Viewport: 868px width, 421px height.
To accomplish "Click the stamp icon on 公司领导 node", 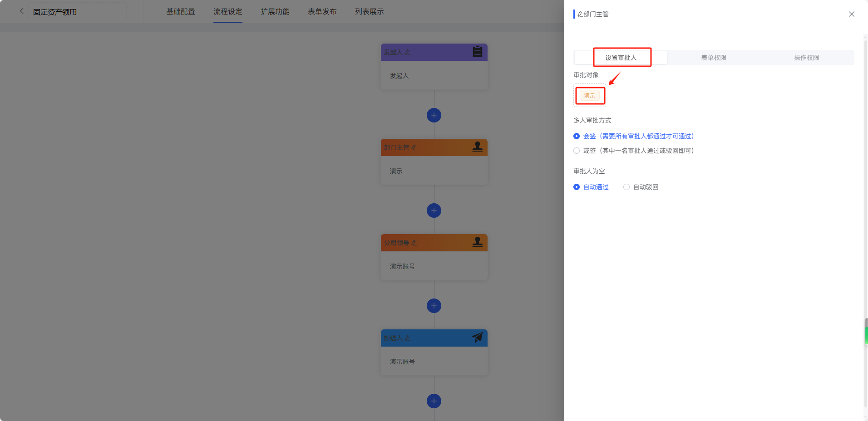I will click(x=477, y=242).
